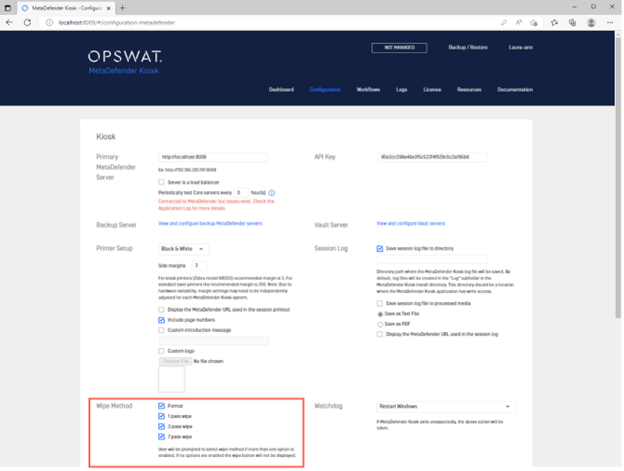The image size is (624, 471).
Task: Go back using the browser back arrow
Action: [x=9, y=23]
